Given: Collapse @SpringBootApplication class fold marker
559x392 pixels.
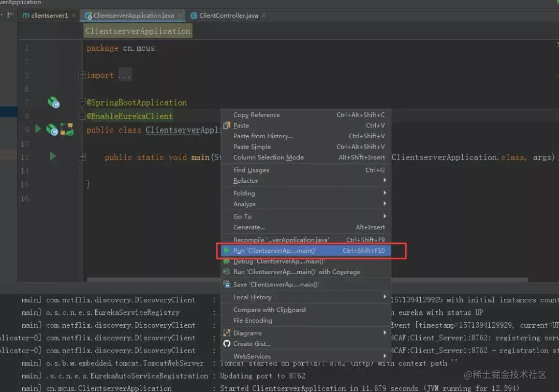Looking at the screenshot, I should pyautogui.click(x=82, y=102).
